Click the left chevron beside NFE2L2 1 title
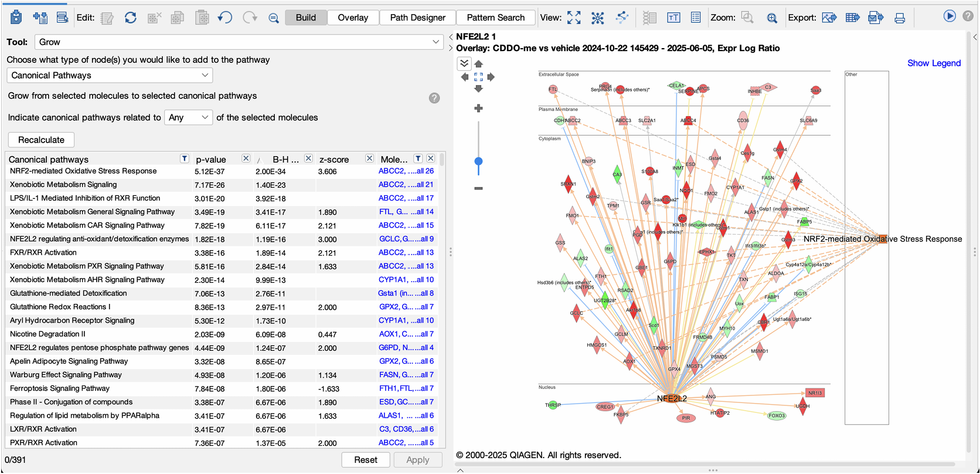The image size is (980, 474). (451, 36)
